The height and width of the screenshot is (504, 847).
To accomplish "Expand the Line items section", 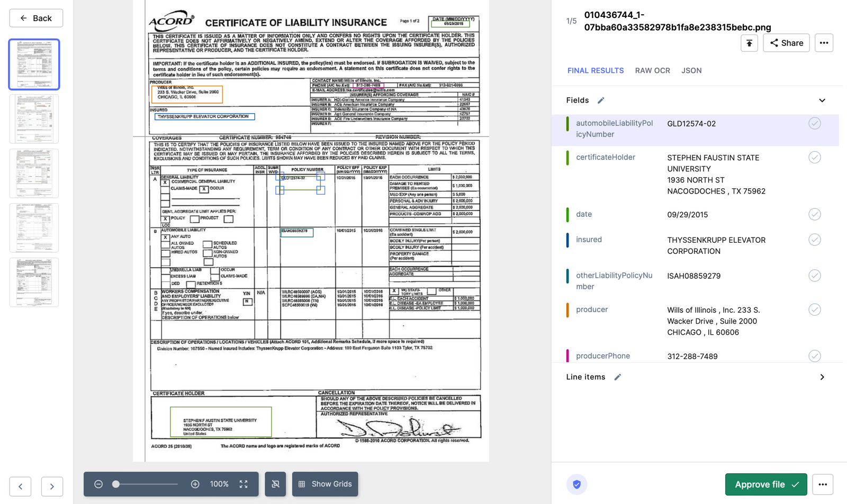I will point(822,377).
